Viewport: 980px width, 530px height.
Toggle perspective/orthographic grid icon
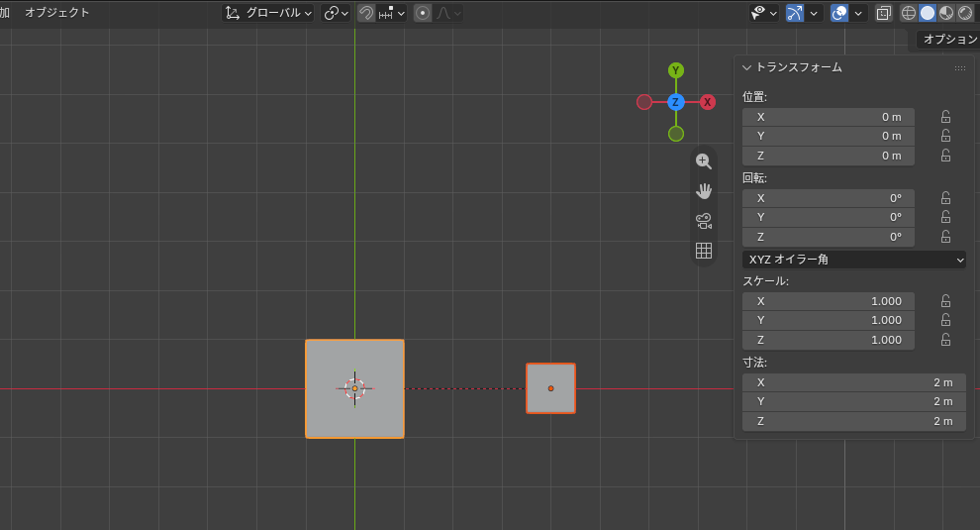tap(704, 251)
